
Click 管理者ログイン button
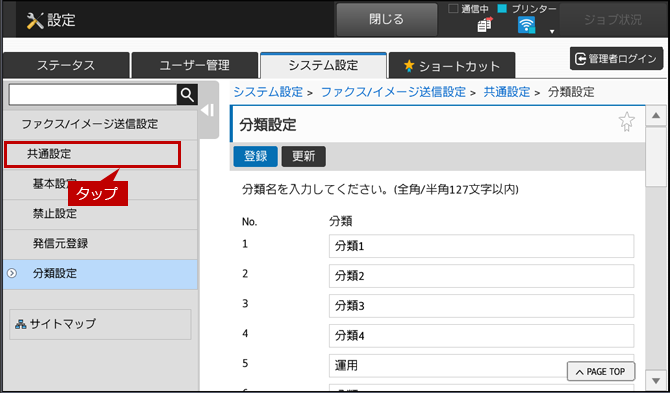click(x=616, y=59)
